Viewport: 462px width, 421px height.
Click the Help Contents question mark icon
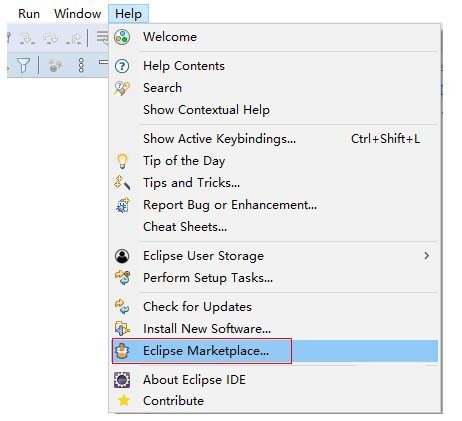[122, 66]
